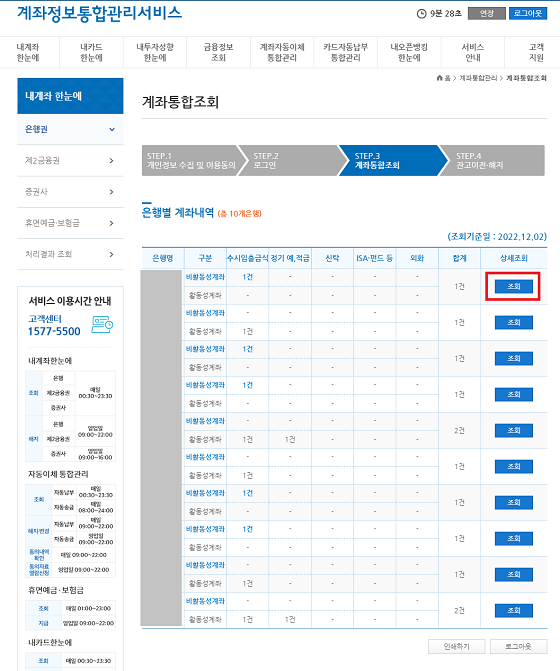The height and width of the screenshot is (671, 560).
Task: Click the 합계 column header
Action: click(459, 258)
